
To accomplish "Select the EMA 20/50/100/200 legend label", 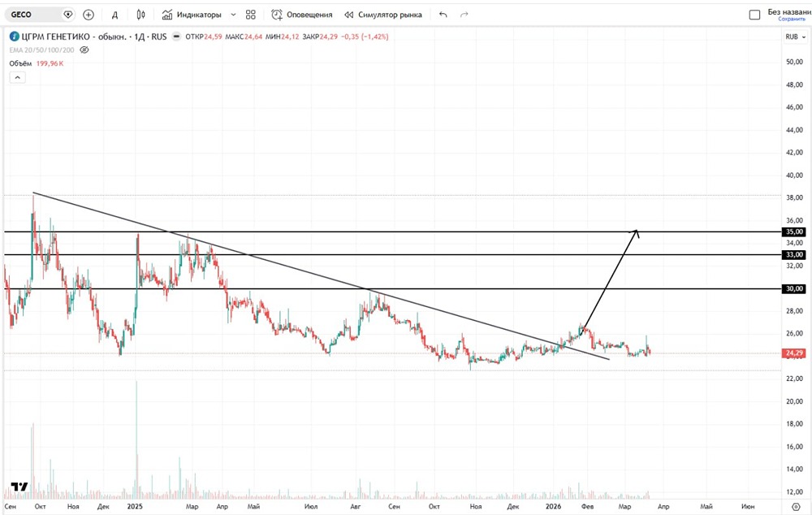I will click(x=42, y=50).
